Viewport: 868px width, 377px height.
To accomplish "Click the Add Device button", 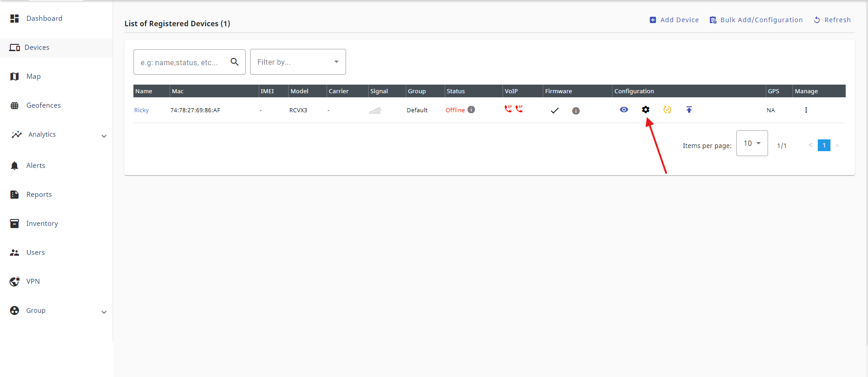I will (x=674, y=20).
